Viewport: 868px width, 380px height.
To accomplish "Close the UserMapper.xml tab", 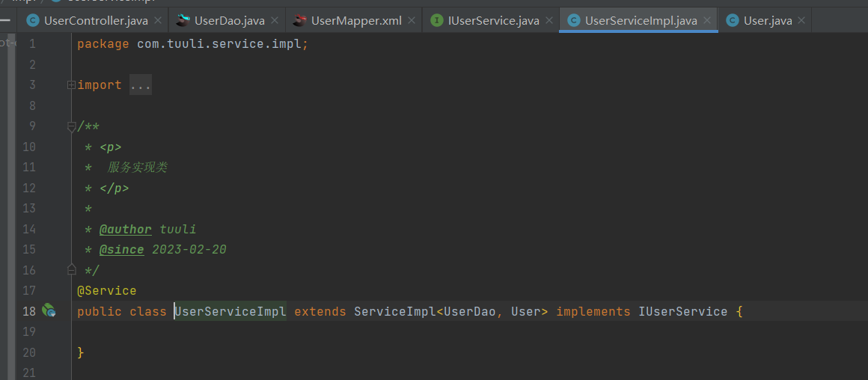I will pyautogui.click(x=412, y=21).
